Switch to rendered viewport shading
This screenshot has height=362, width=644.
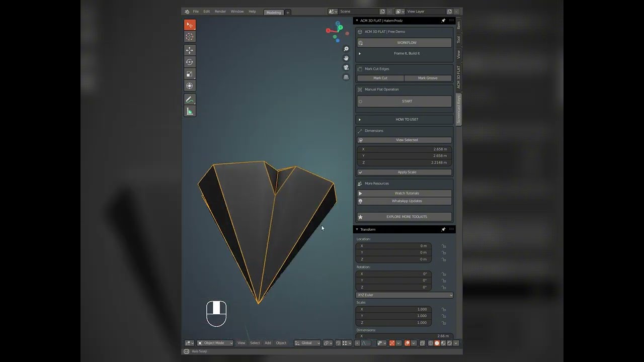point(449,343)
